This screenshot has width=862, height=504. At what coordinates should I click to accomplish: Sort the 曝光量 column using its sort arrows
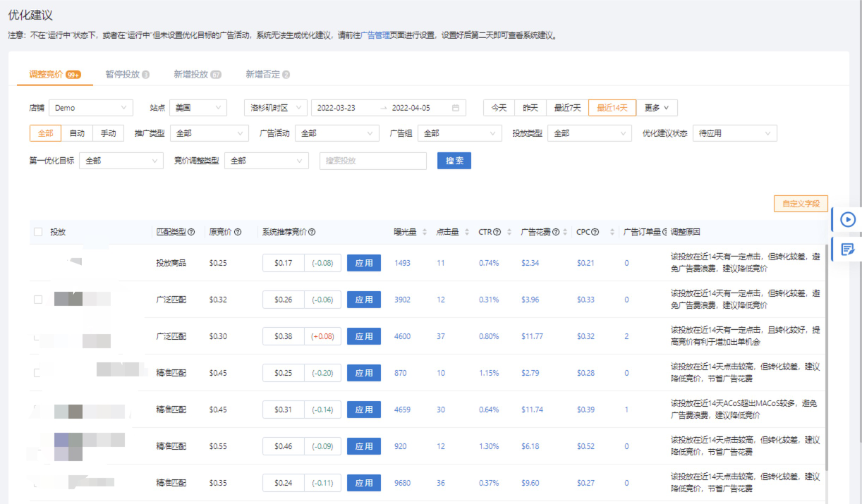pos(423,231)
